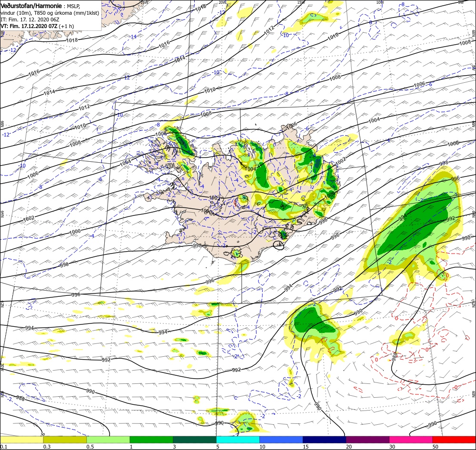The height and width of the screenshot is (450, 476).
Task: Click the "0.5" legend value label
Action: coord(90,447)
